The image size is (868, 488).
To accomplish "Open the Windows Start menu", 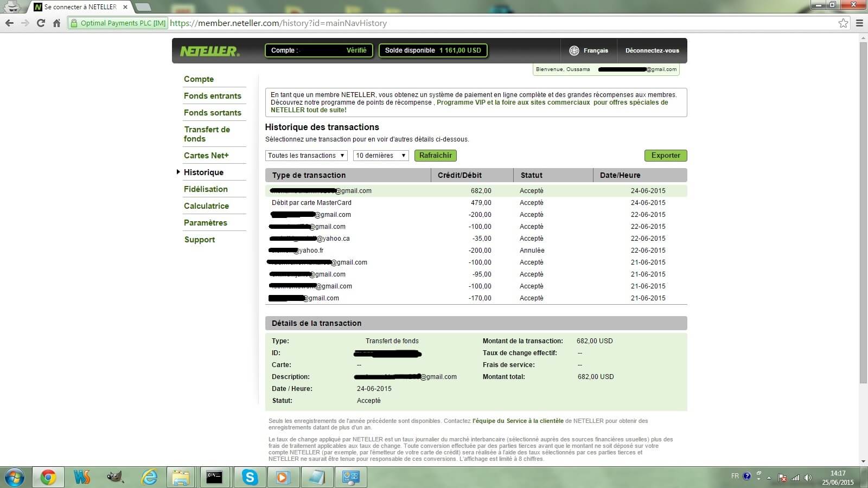I will 15,477.
